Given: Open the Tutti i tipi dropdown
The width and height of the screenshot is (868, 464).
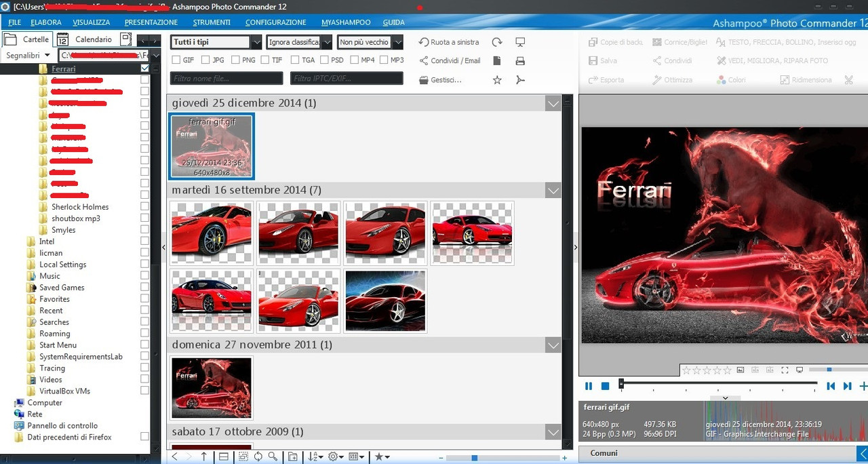Looking at the screenshot, I should point(216,42).
